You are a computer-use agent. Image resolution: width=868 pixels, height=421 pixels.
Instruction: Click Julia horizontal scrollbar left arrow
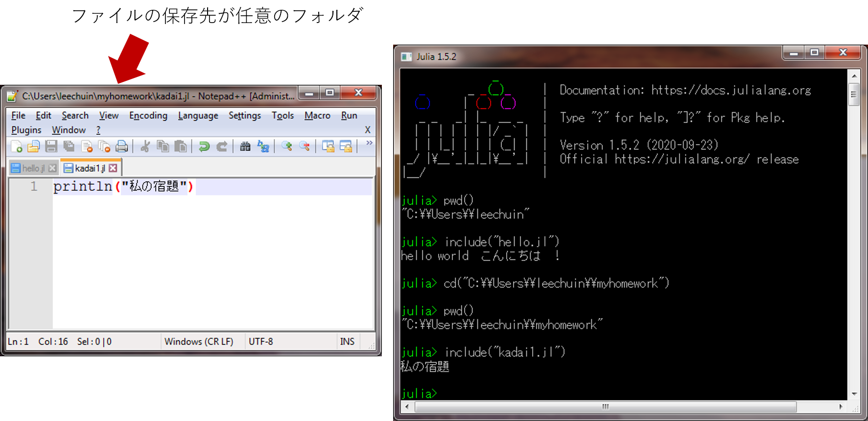pos(407,407)
